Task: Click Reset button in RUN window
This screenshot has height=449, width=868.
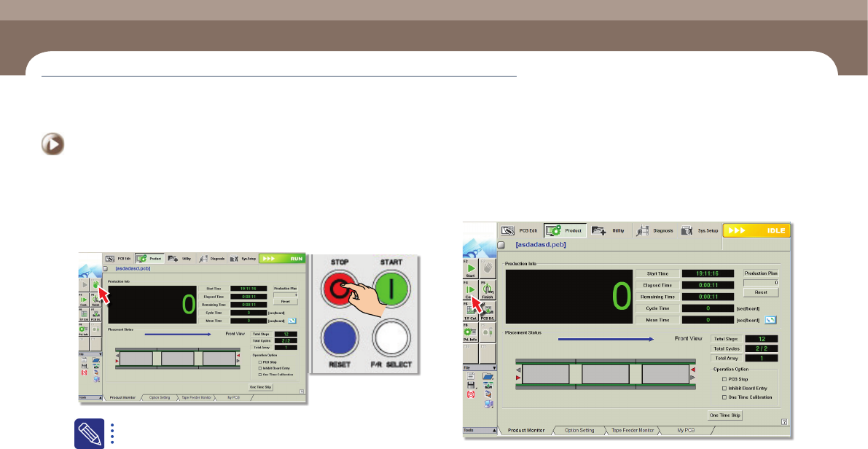Action: click(286, 301)
